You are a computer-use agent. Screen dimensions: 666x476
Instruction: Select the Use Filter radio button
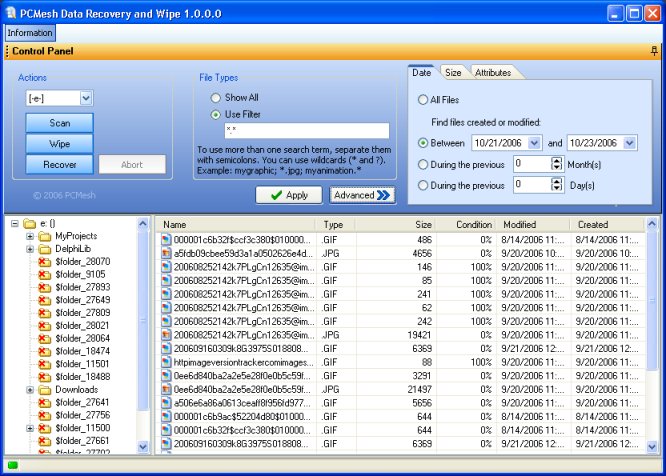tap(216, 115)
